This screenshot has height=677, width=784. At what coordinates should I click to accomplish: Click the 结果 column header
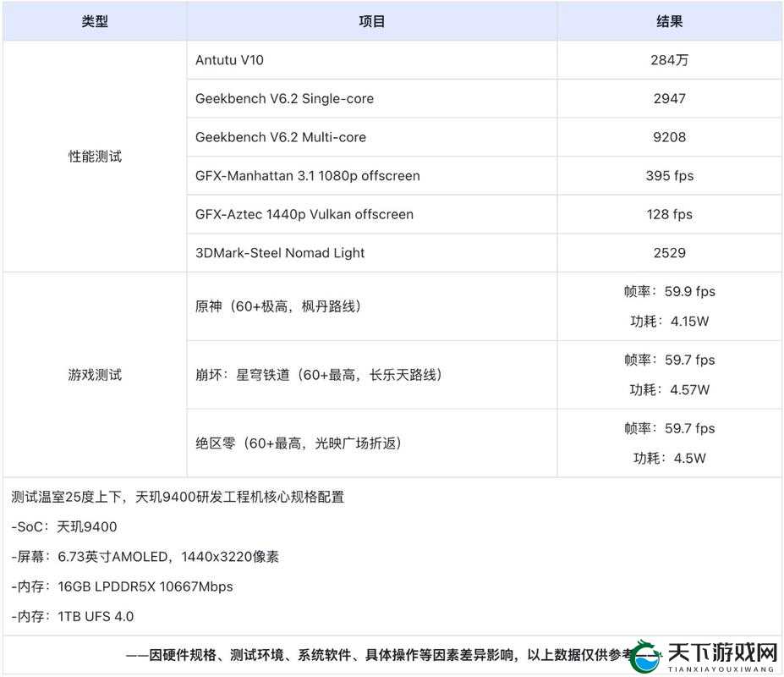pyautogui.click(x=669, y=21)
